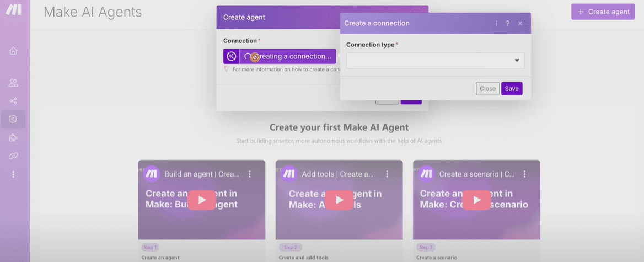
Task: Open options menu on Create a scenario video
Action: click(524, 174)
